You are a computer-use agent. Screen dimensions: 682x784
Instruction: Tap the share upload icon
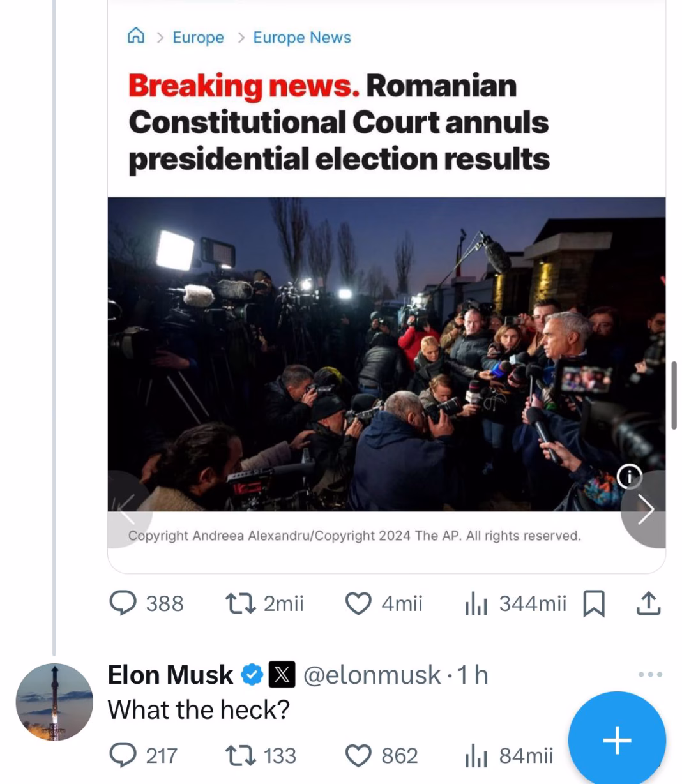pos(649,603)
